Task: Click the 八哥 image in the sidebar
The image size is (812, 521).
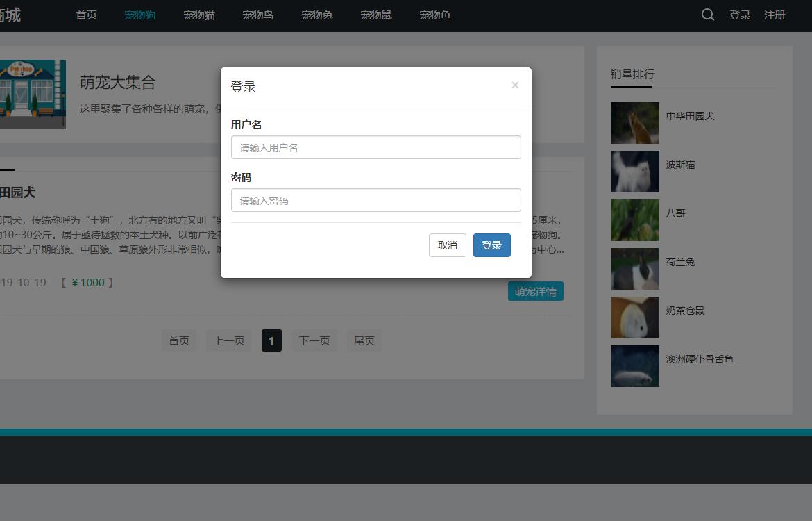Action: click(x=634, y=220)
